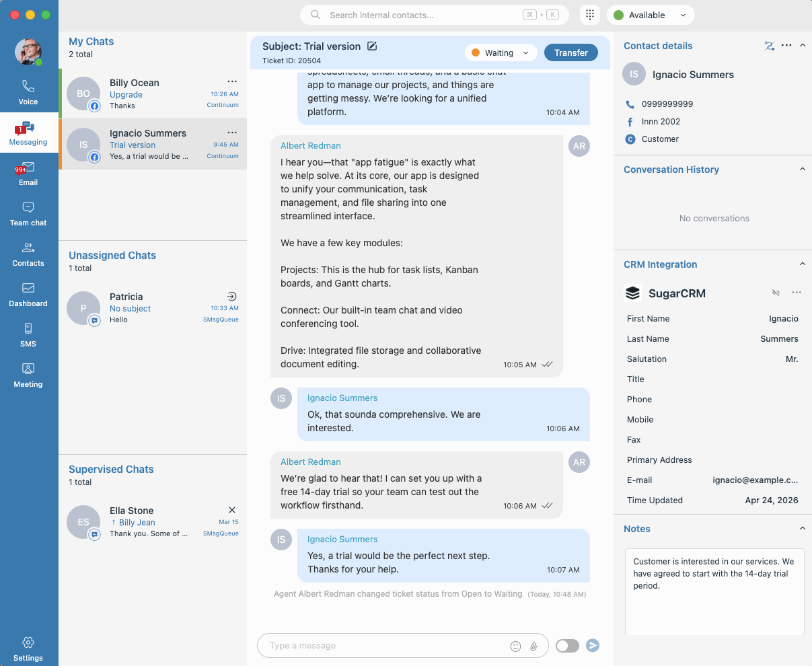Open the Dashboard section
Screen dimensions: 812x666
[x=28, y=295]
